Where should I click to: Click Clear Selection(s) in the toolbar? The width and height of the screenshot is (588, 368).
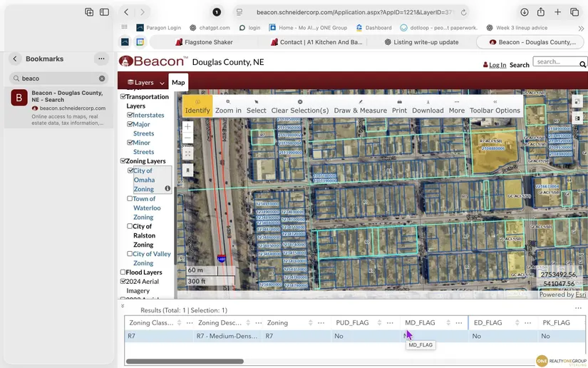click(299, 107)
